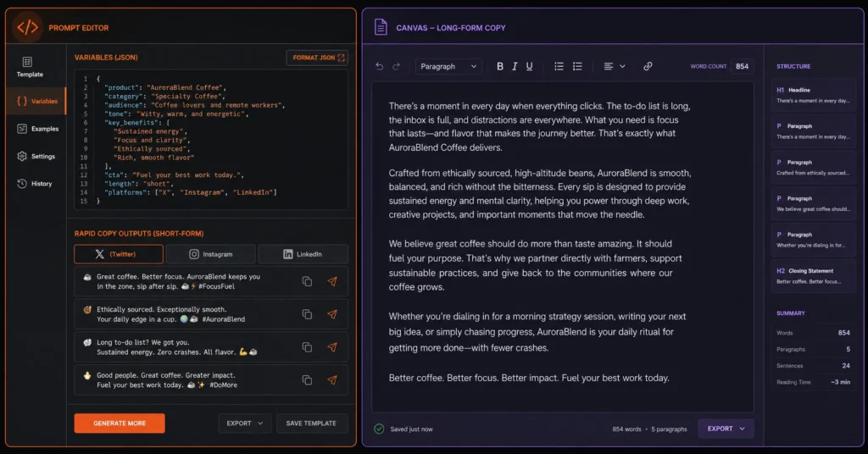Copy the 'Long to-do list' tweet

pyautogui.click(x=307, y=347)
